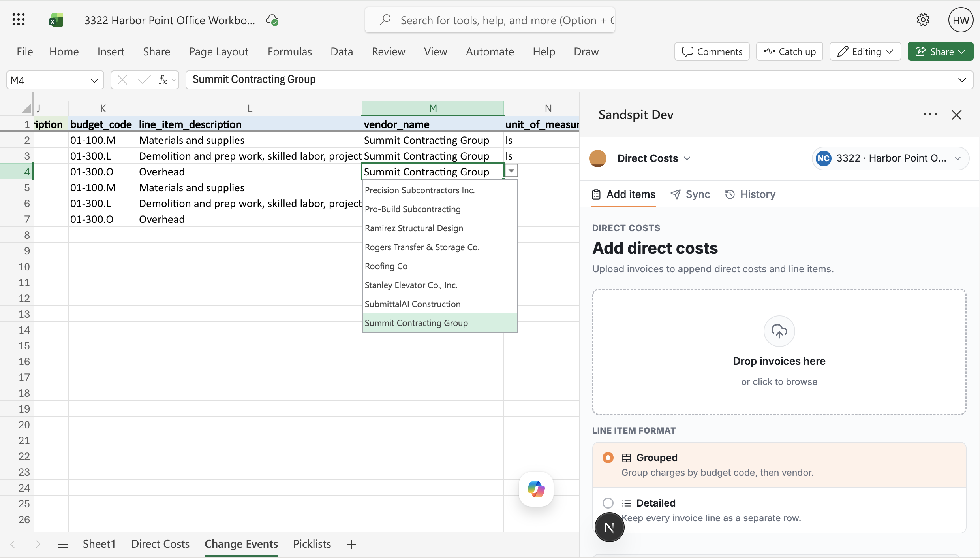Image resolution: width=980 pixels, height=558 pixels.
Task: Switch to the Direct Costs sheet
Action: 160,544
